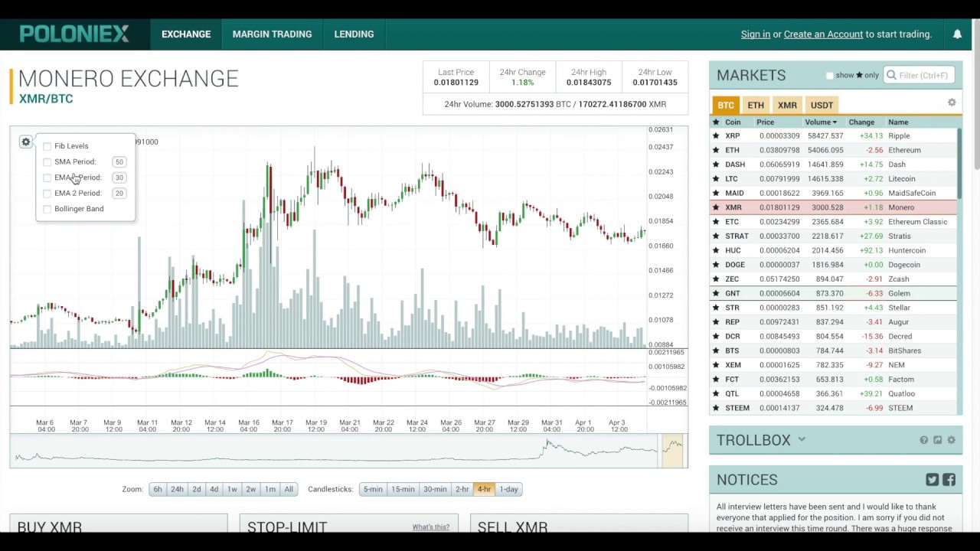This screenshot has width=980, height=551.
Task: Open the chart settings gear icon
Action: [26, 142]
